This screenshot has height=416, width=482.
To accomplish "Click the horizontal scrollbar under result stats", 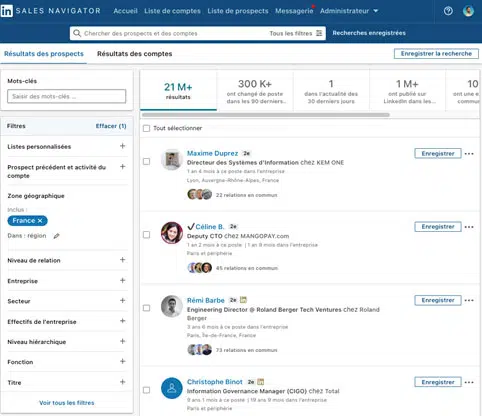I will click(x=266, y=115).
